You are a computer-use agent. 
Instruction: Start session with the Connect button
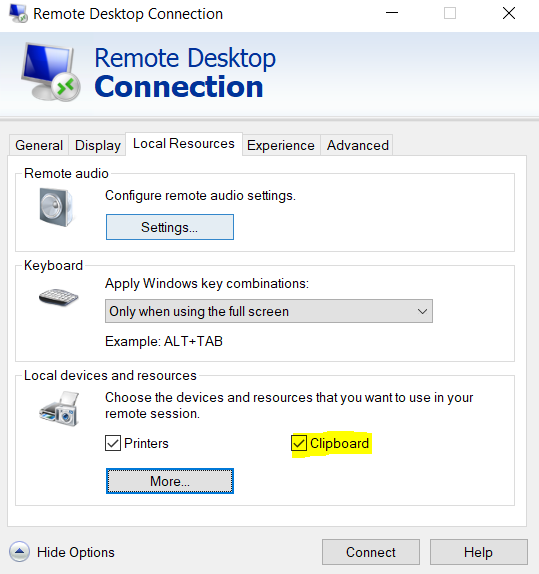tap(371, 552)
